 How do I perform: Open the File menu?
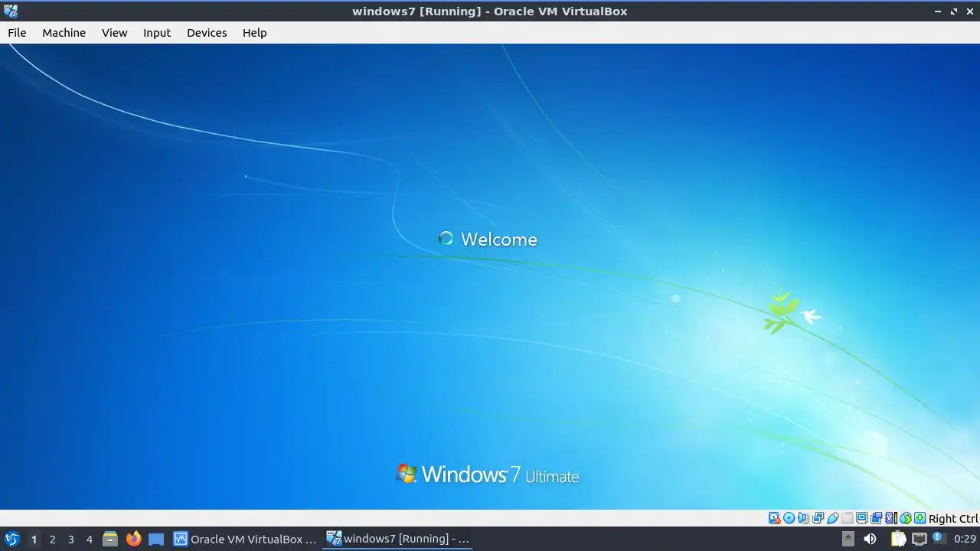click(x=17, y=33)
